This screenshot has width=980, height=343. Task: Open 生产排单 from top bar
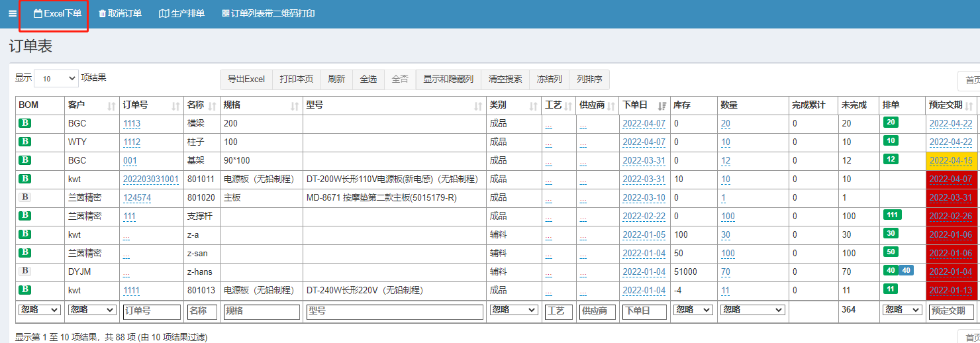coord(181,13)
